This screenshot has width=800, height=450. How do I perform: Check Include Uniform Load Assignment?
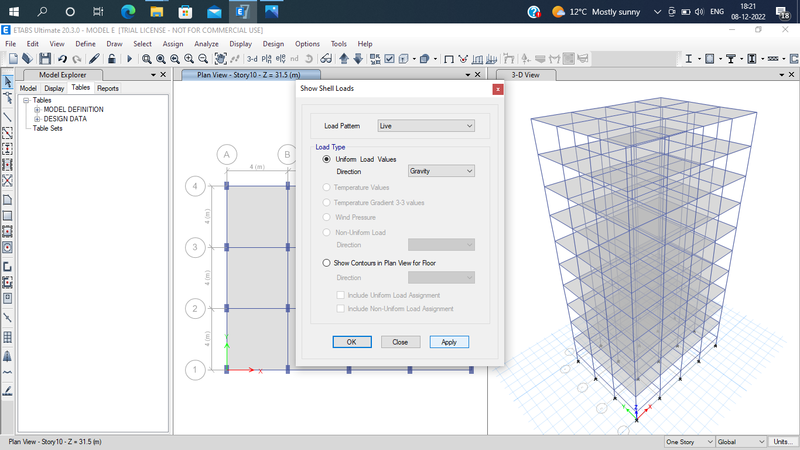[340, 295]
